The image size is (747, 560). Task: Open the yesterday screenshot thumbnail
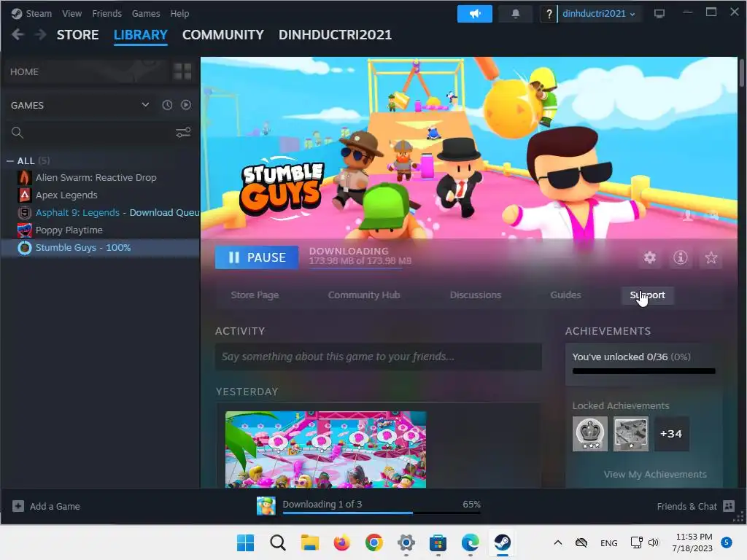326,449
